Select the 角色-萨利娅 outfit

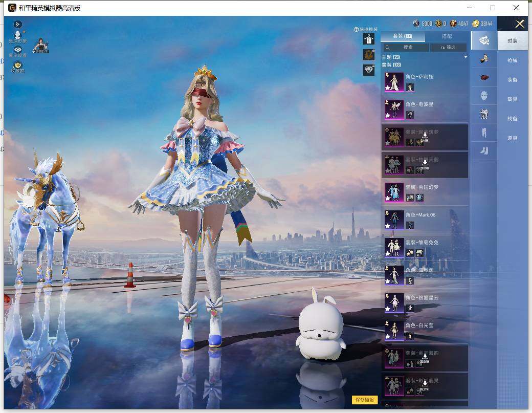pyautogui.click(x=425, y=82)
